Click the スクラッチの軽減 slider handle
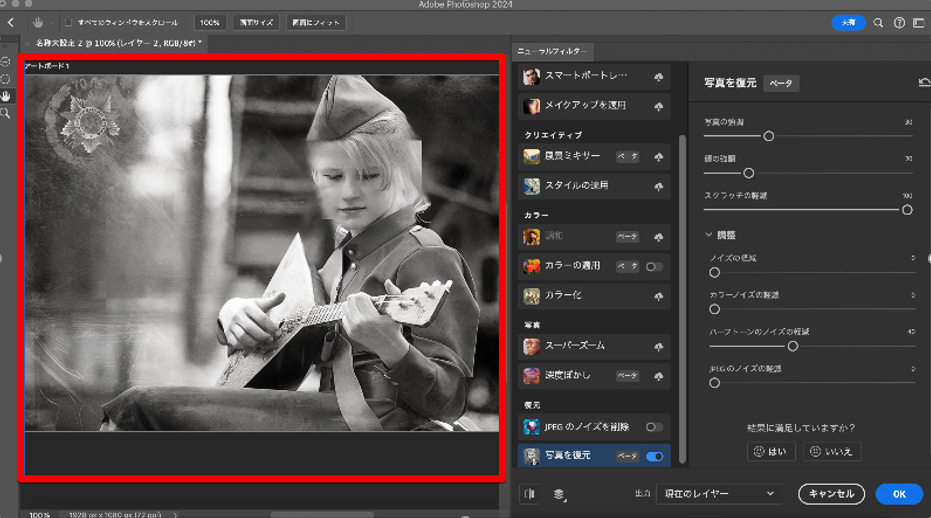Viewport: 931px width, 518px height. [907, 210]
